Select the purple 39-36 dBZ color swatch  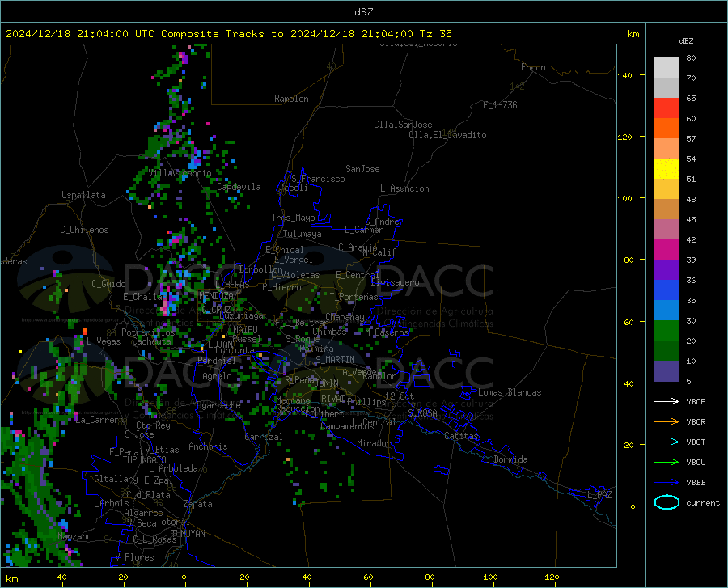(667, 270)
